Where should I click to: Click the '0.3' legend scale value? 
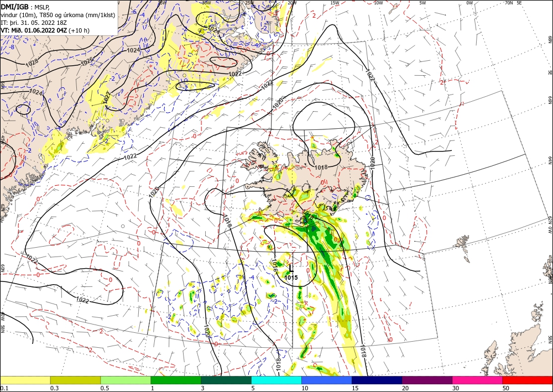pos(54,388)
